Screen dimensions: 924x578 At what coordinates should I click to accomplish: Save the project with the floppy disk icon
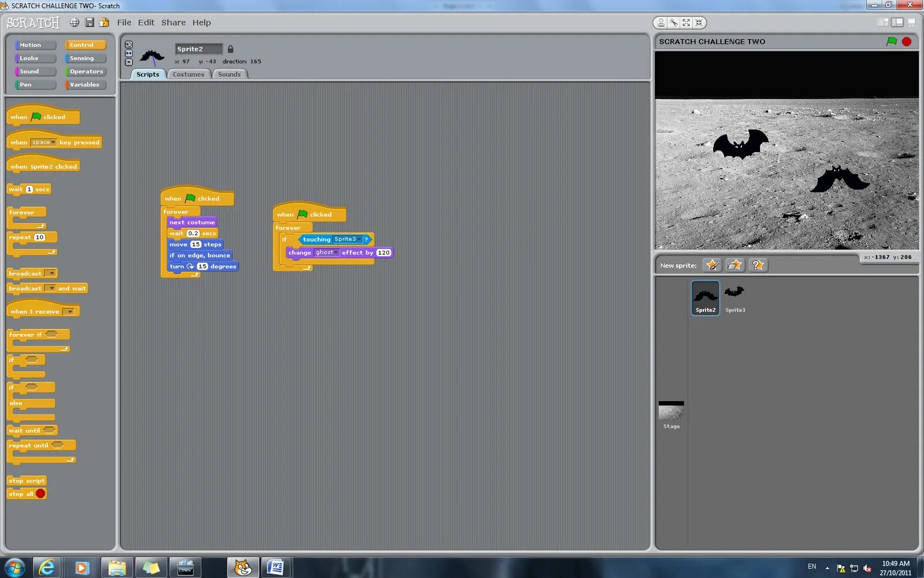coord(90,23)
